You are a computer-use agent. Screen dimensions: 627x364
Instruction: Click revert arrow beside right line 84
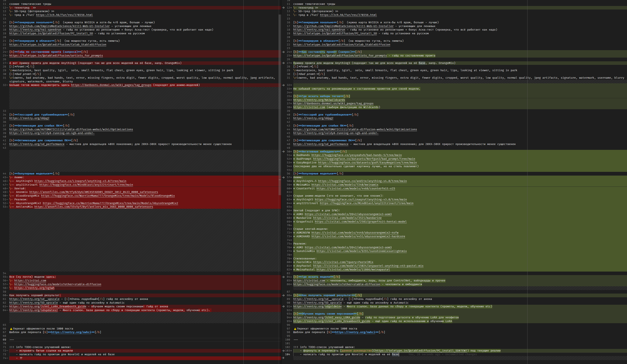[x=283, y=277]
